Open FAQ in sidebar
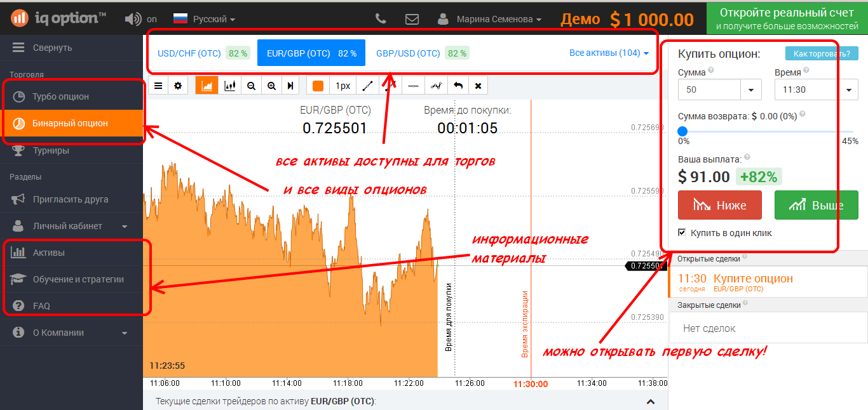Viewport: 868px width, 410px height. click(71, 306)
